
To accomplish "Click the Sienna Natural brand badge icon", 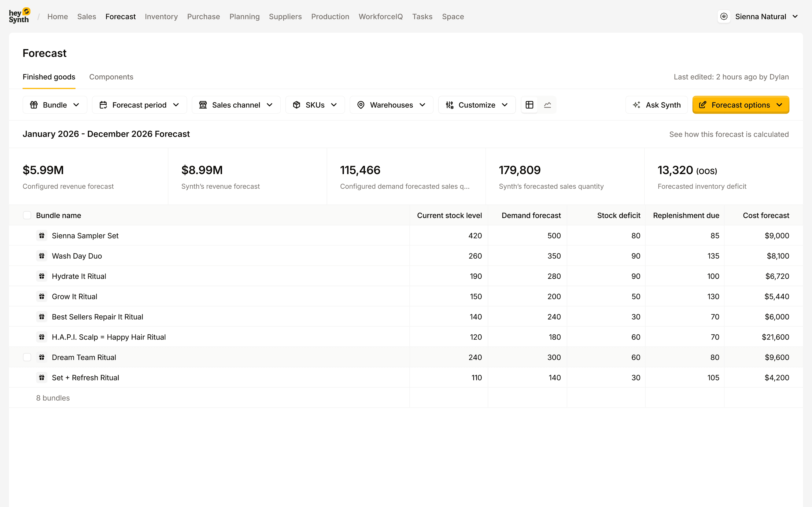I will [724, 16].
